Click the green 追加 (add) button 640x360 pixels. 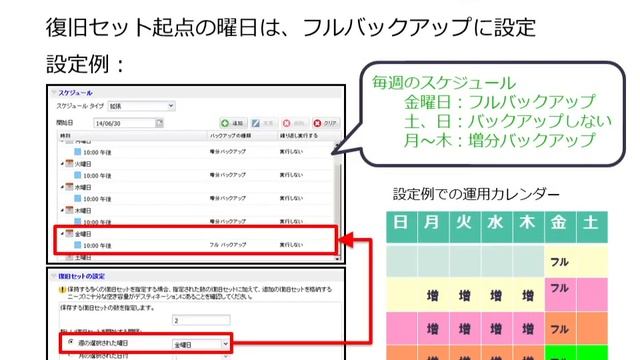[x=233, y=123]
